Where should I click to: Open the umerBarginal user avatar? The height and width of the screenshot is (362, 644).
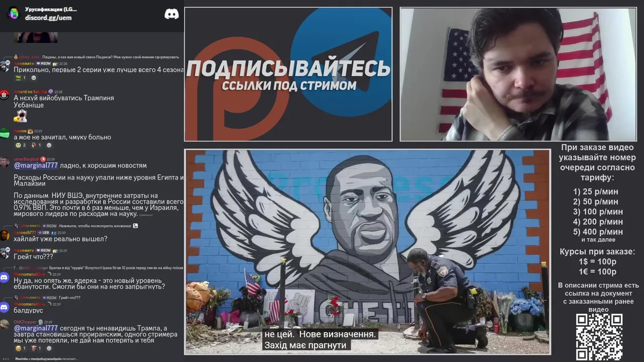(x=5, y=162)
